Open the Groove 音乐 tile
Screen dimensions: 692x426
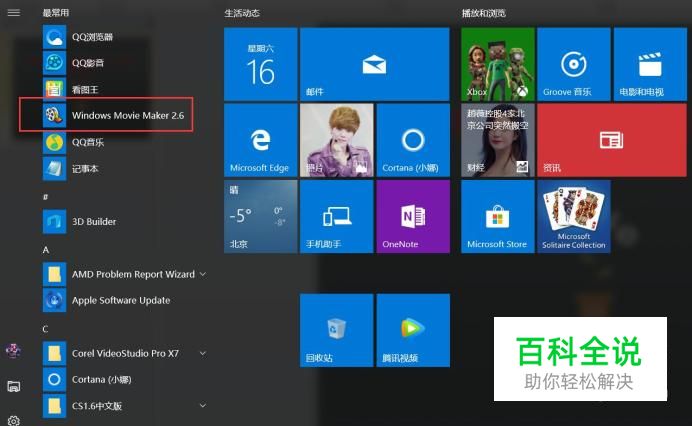574,64
